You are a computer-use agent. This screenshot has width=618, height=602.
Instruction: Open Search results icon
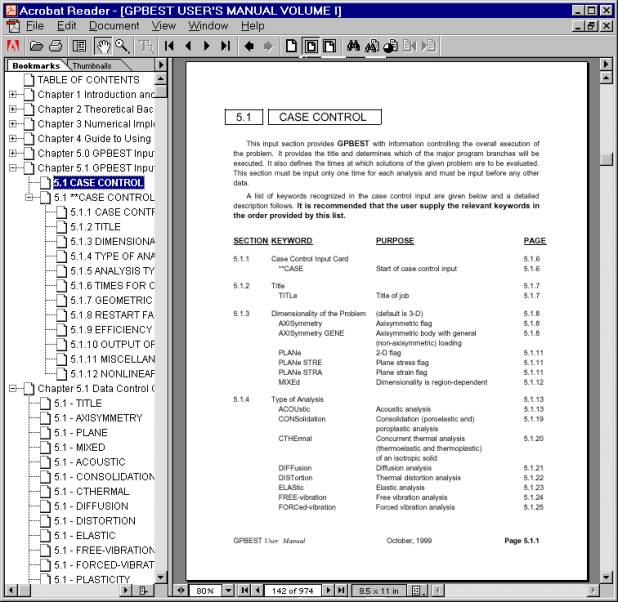pyautogui.click(x=391, y=46)
